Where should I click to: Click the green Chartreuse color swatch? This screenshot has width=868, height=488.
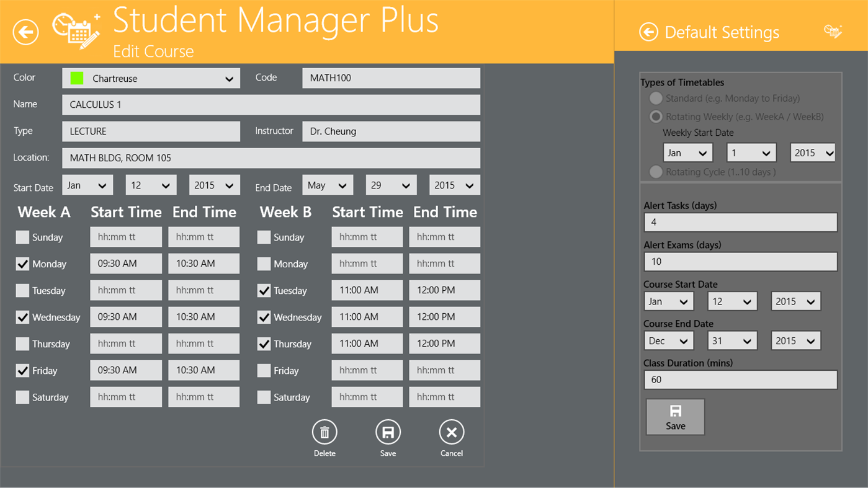pos(76,78)
